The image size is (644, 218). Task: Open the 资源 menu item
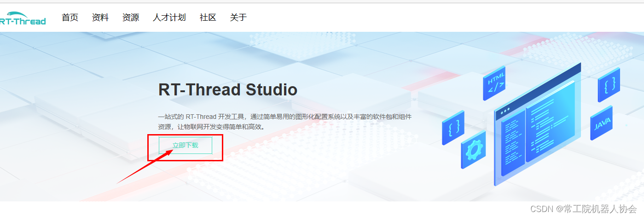click(x=131, y=18)
